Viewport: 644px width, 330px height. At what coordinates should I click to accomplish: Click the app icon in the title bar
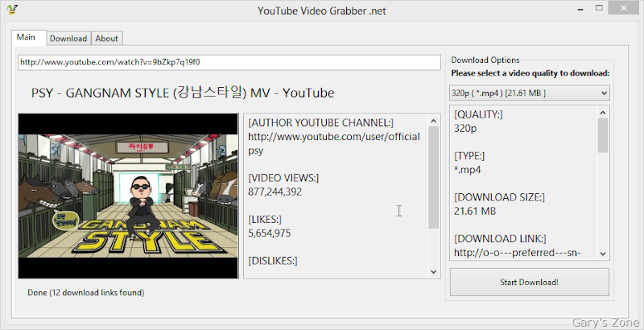12,10
